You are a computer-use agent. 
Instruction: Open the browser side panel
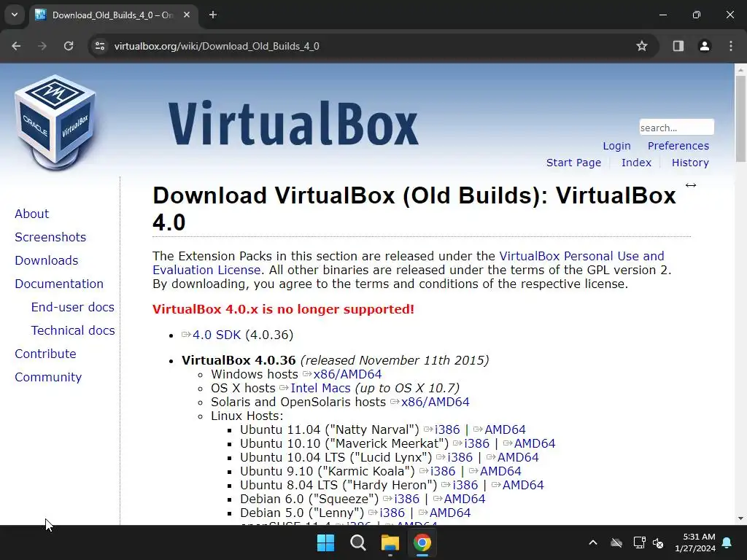click(x=678, y=46)
